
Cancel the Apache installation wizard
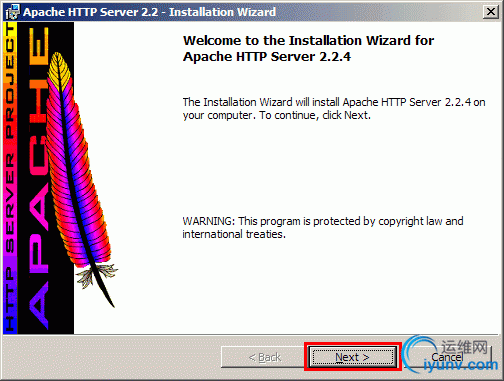447,357
